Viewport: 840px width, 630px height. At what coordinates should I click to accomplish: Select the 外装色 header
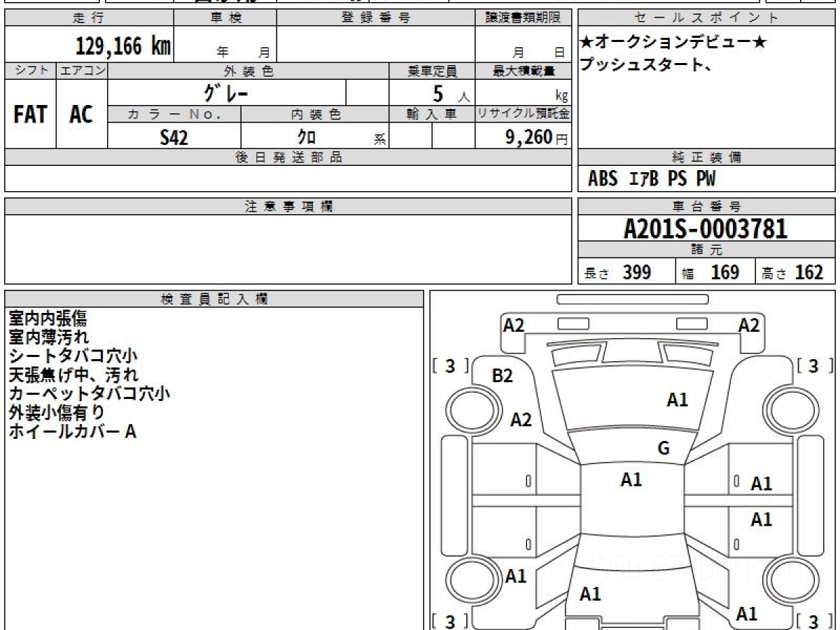tap(248, 71)
